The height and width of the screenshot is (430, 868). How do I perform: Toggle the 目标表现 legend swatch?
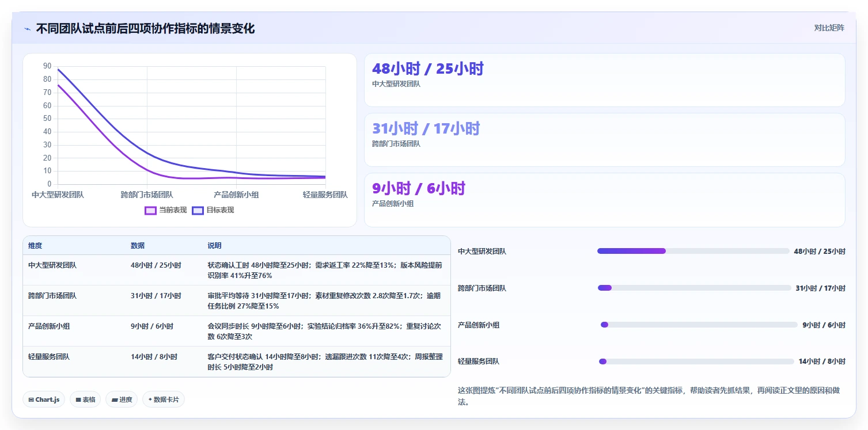198,210
